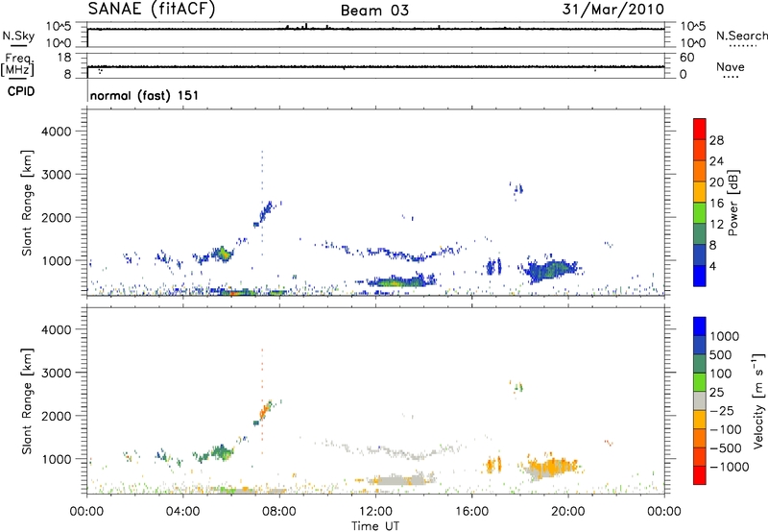Click the 'Nave' legend label
Image resolution: width=768 pixels, height=532 pixels.
731,66
